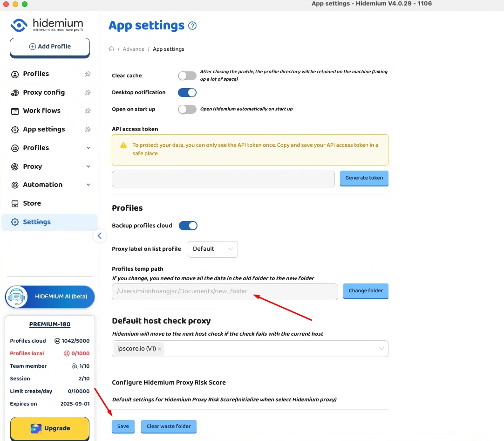The height and width of the screenshot is (441, 504).
Task: Click the home icon in breadcrumb
Action: 111,49
